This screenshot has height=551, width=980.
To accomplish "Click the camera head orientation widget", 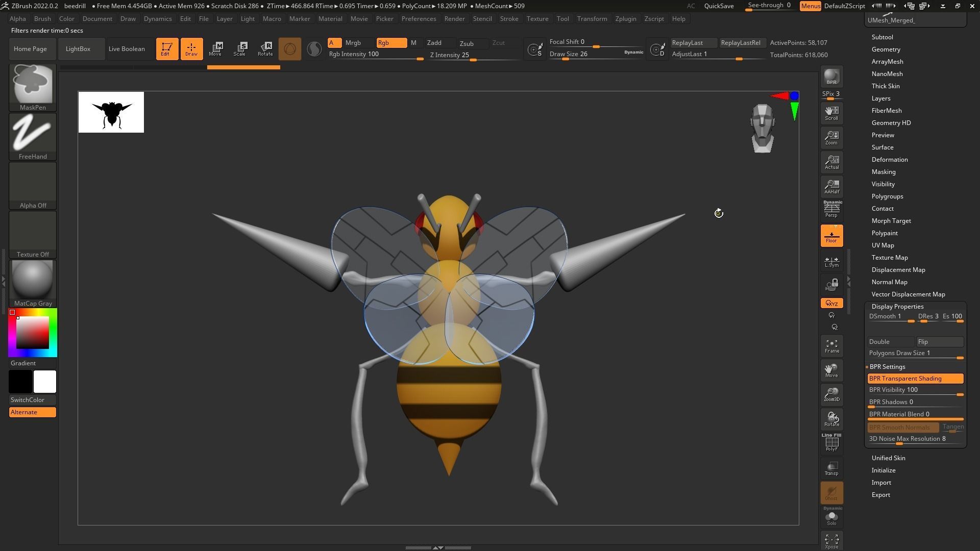I will pos(763,128).
